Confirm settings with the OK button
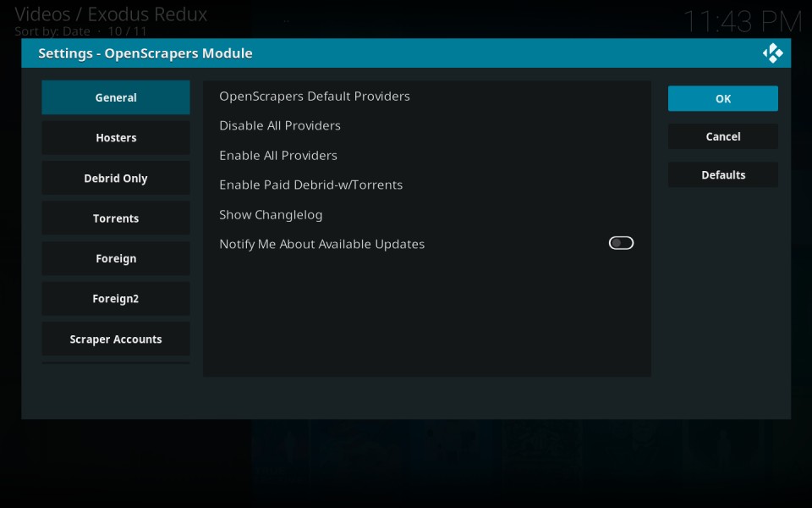Viewport: 812px width, 508px height. 723,98
